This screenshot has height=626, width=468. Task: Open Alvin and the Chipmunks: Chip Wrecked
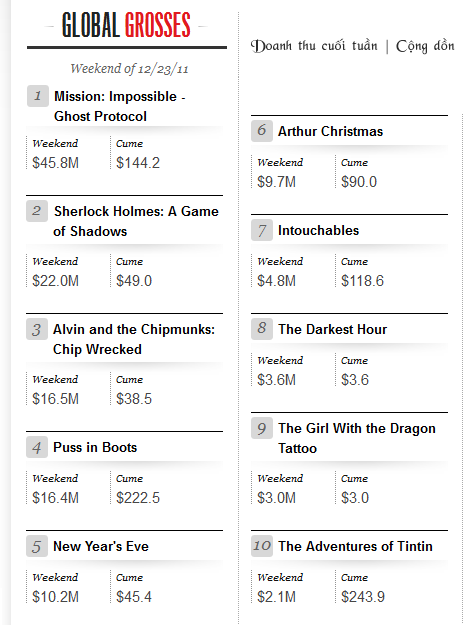pos(134,339)
